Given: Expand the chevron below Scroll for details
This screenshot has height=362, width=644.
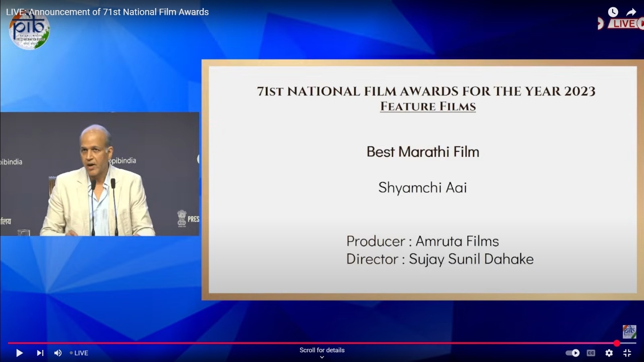Looking at the screenshot, I should coord(322,357).
